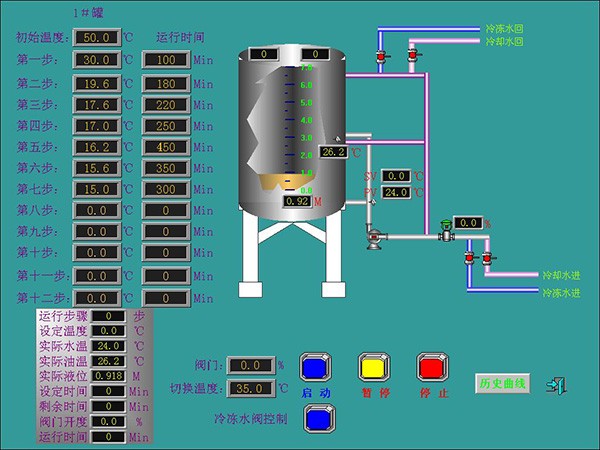Click the cooling water return valve (冷却水回)
This screenshot has height=450, width=600.
[x=410, y=59]
